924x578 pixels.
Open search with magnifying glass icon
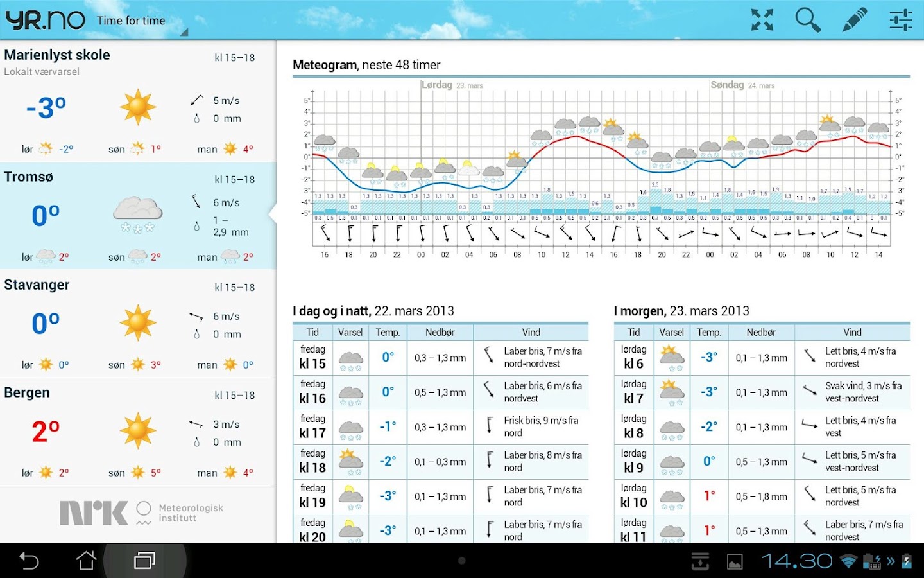click(808, 20)
